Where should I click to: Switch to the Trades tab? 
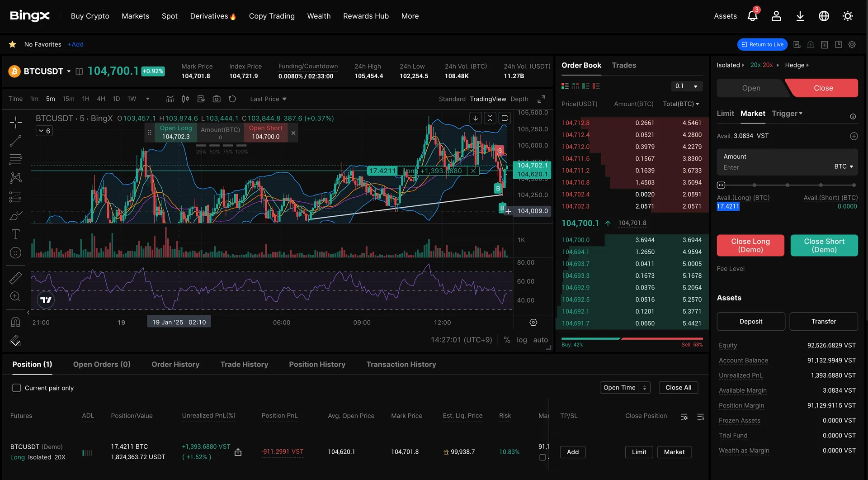[623, 66]
